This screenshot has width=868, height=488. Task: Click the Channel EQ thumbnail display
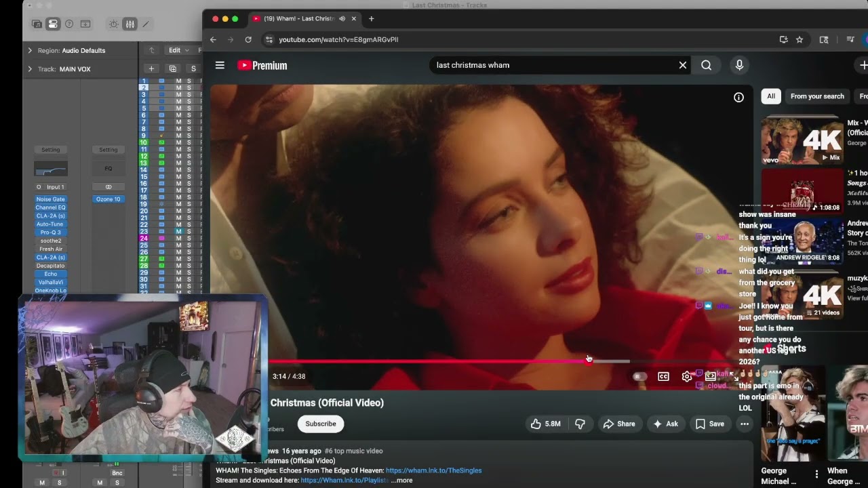[x=51, y=168]
